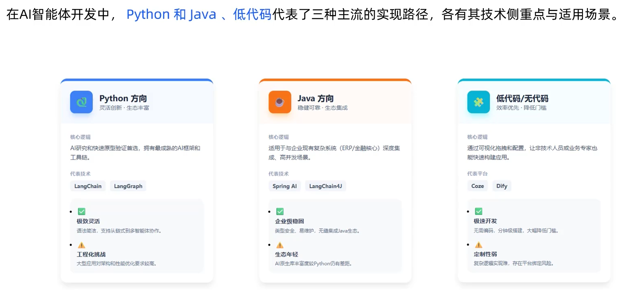This screenshot has height=301, width=644.
Task: Click the '企业级稳固' heading
Action: click(x=289, y=221)
